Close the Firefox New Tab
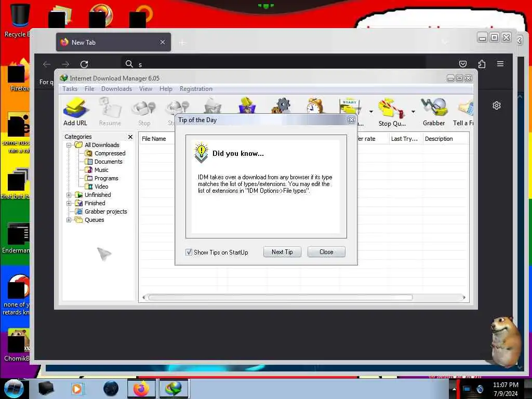 coord(163,42)
